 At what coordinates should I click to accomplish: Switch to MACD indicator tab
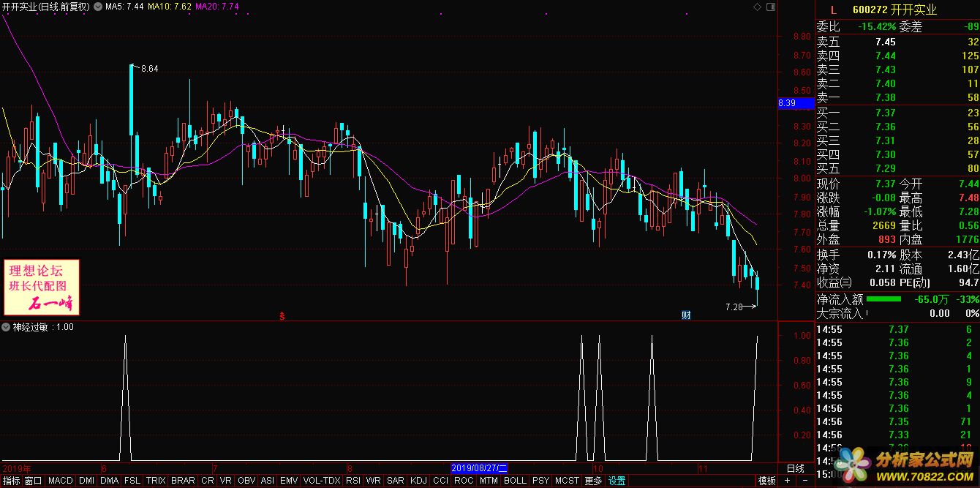pos(61,481)
